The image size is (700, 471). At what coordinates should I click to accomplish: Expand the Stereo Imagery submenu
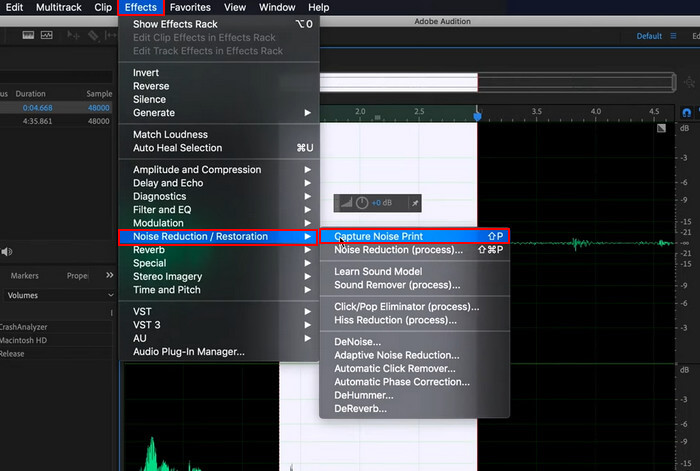[x=219, y=277]
